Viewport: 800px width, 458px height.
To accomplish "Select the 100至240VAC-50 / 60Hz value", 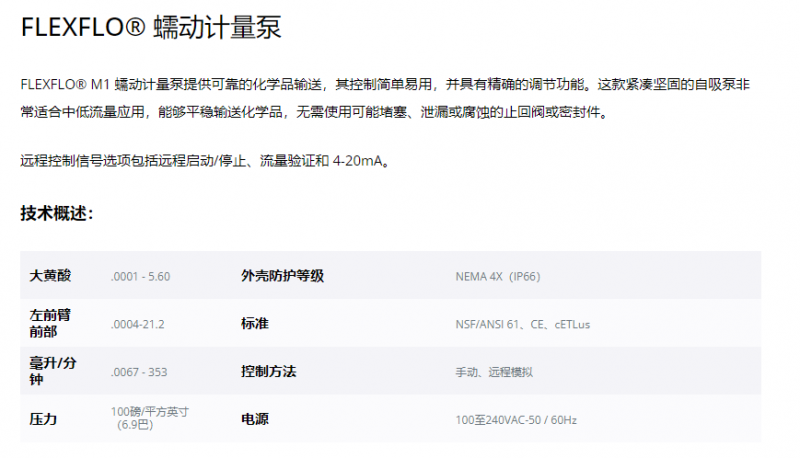I will tap(515, 419).
